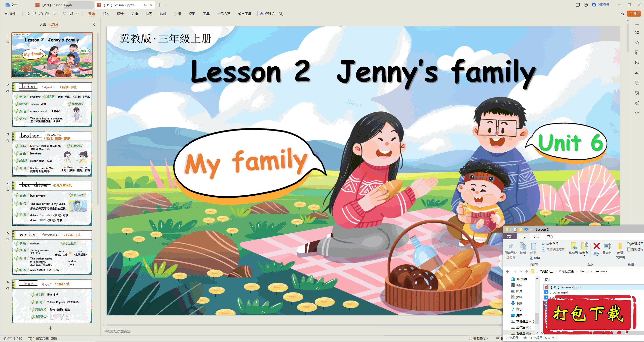Toggle star marker beside slide 1 thumbnail

[x=8, y=42]
